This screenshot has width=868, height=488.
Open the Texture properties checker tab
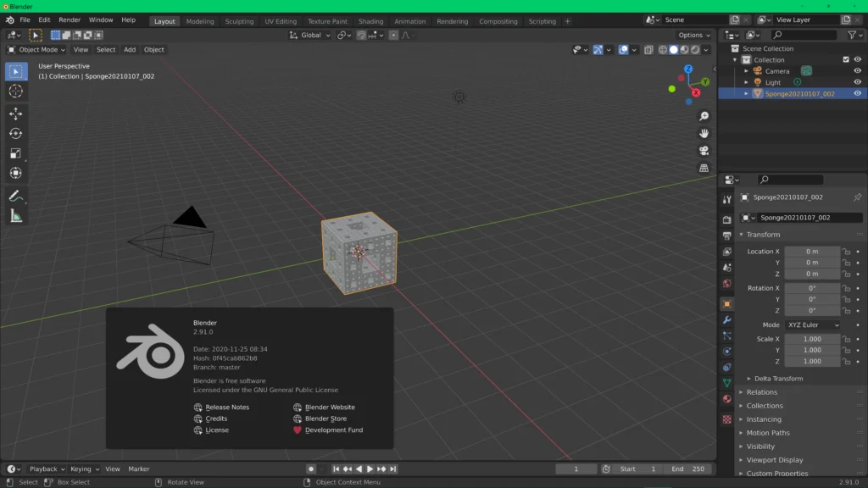[726, 419]
